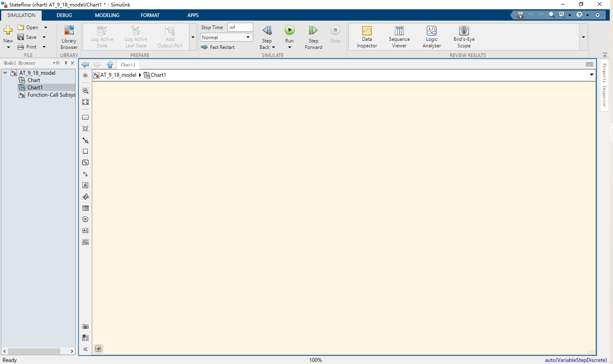Open the Save dropdown arrow
613x364 pixels.
[x=44, y=37]
